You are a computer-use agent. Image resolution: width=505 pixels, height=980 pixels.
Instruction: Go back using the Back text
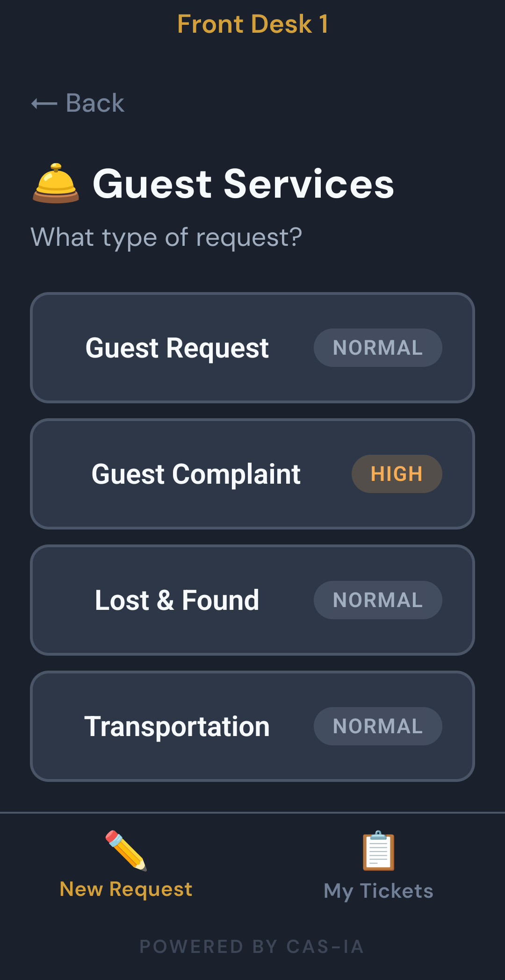(x=95, y=103)
